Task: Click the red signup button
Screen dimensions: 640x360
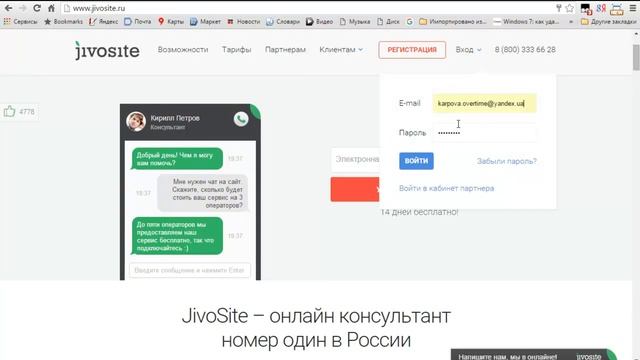Action: point(355,189)
